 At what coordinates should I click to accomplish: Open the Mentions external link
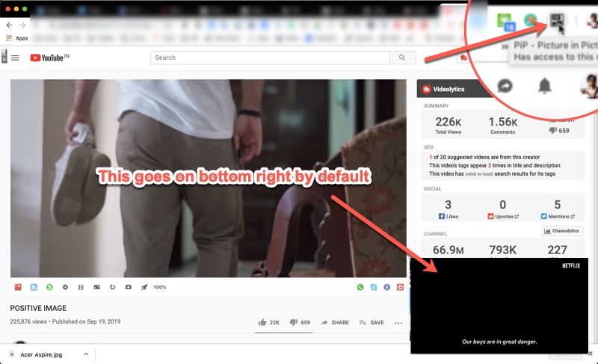coord(558,216)
